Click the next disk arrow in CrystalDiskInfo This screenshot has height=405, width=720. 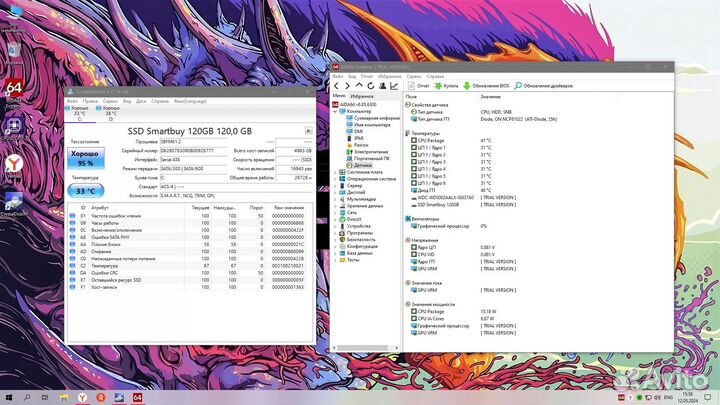[x=309, y=131]
